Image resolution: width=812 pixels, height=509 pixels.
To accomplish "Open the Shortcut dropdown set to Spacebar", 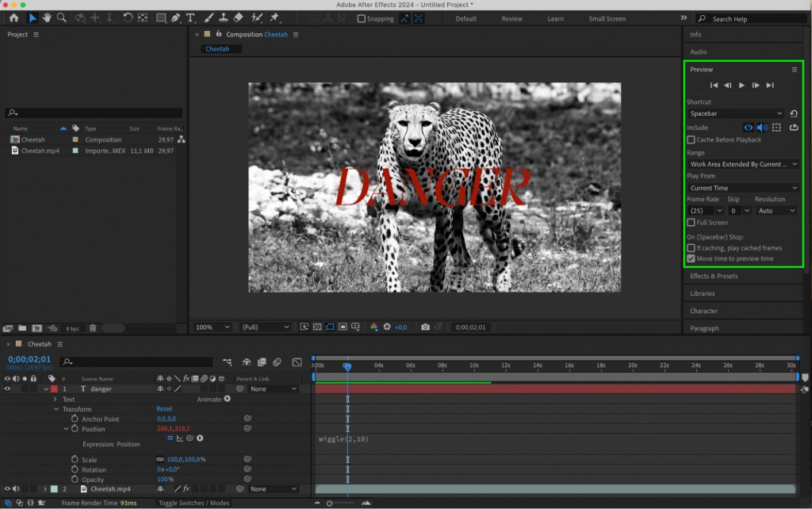I will tap(735, 113).
